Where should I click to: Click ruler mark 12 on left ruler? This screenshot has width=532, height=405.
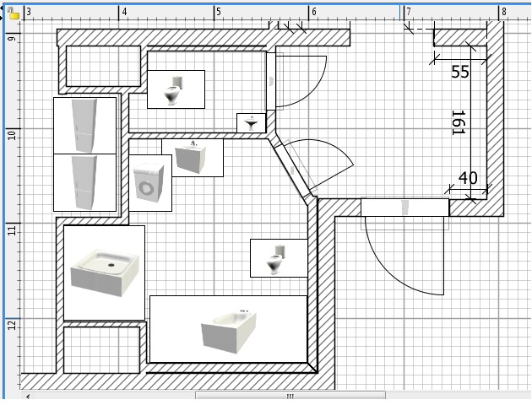coord(12,326)
